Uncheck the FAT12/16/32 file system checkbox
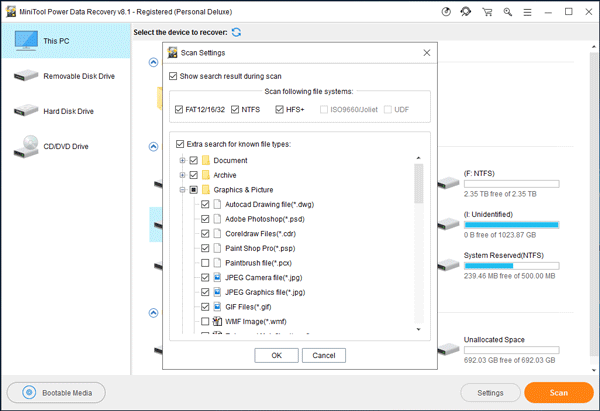Viewport: 600px width, 411px height. pyautogui.click(x=179, y=109)
